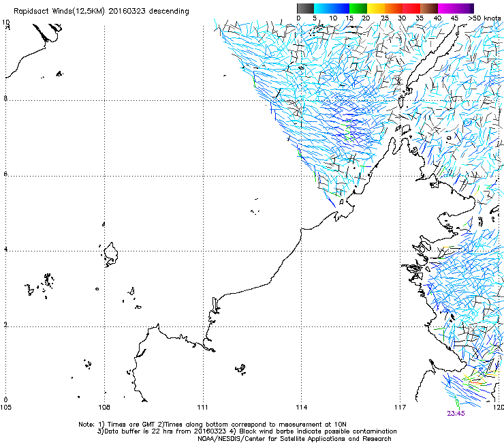Viewport: 504px width, 443px height.
Task: Click the purple '23:45' swath time label
Action: [x=456, y=414]
